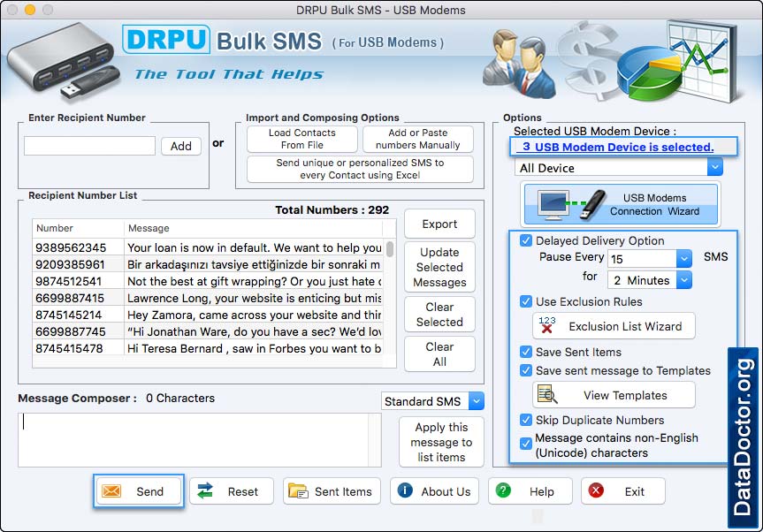Click the envelope icon on Send button
The width and height of the screenshot is (763, 532).
pyautogui.click(x=111, y=491)
